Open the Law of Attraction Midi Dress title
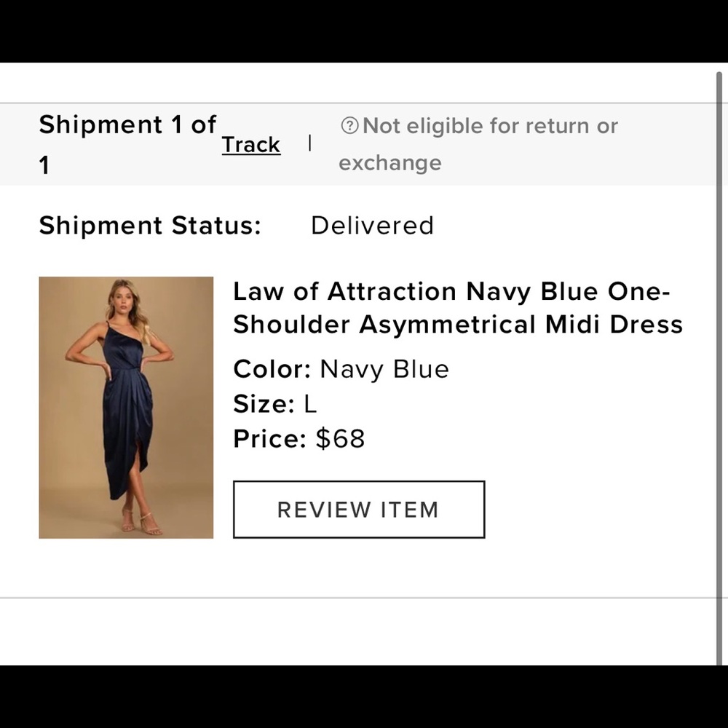Screen dimensions: 728x728 [457, 308]
